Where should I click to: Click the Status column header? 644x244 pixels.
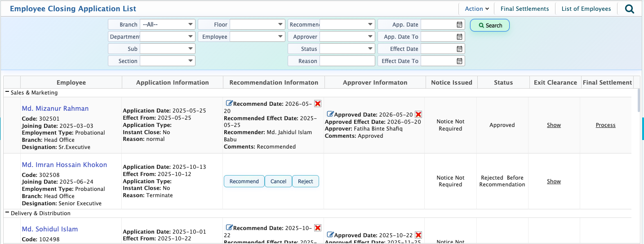point(503,82)
